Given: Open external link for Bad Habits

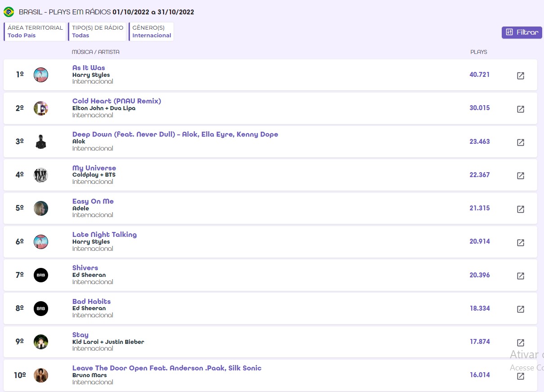Looking at the screenshot, I should tap(520, 309).
